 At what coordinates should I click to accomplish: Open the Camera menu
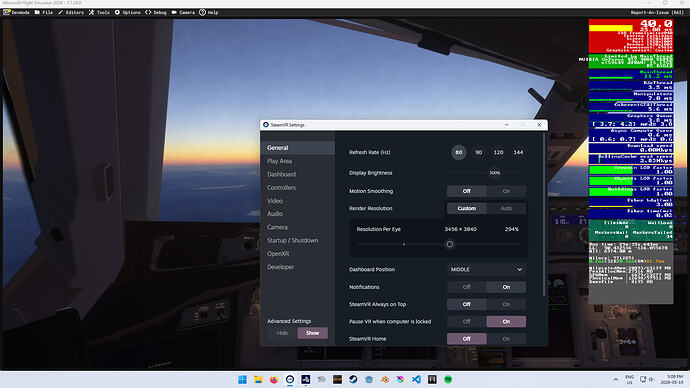187,12
